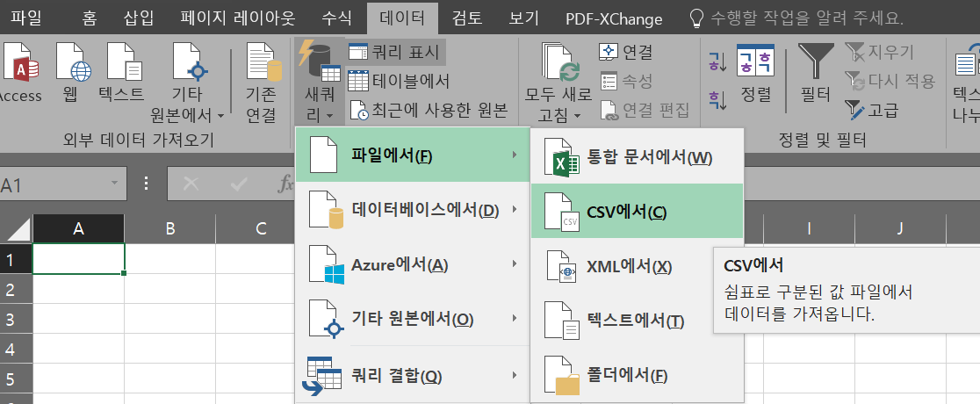Click cell B2
Image resolution: width=980 pixels, height=404 pixels.
pos(170,289)
